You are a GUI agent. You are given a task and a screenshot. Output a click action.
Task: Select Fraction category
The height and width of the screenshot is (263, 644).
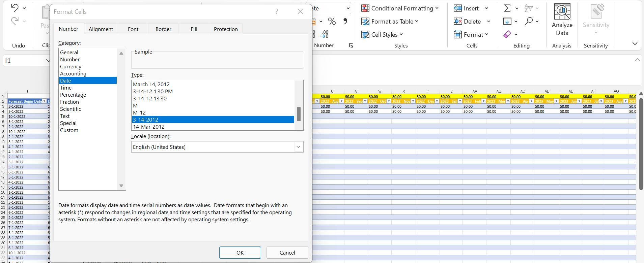(88, 102)
